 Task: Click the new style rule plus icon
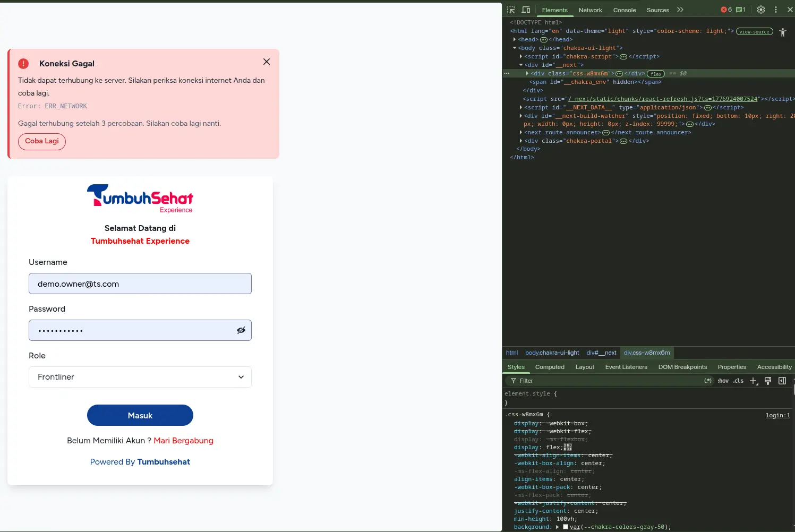(x=754, y=381)
